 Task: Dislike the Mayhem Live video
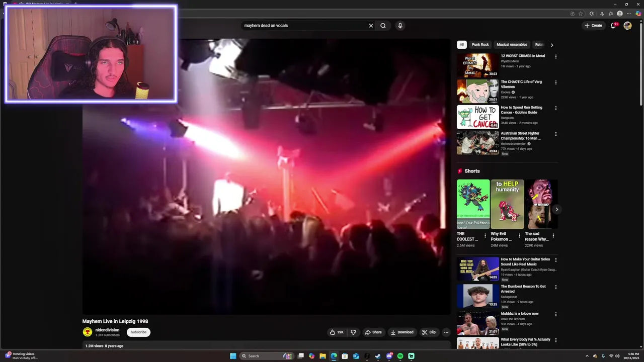click(x=353, y=332)
